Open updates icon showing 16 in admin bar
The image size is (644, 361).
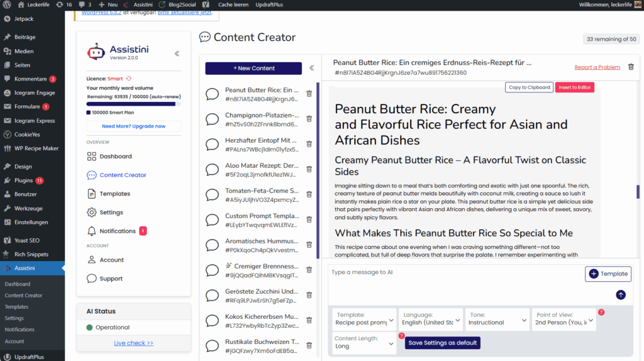click(64, 4)
